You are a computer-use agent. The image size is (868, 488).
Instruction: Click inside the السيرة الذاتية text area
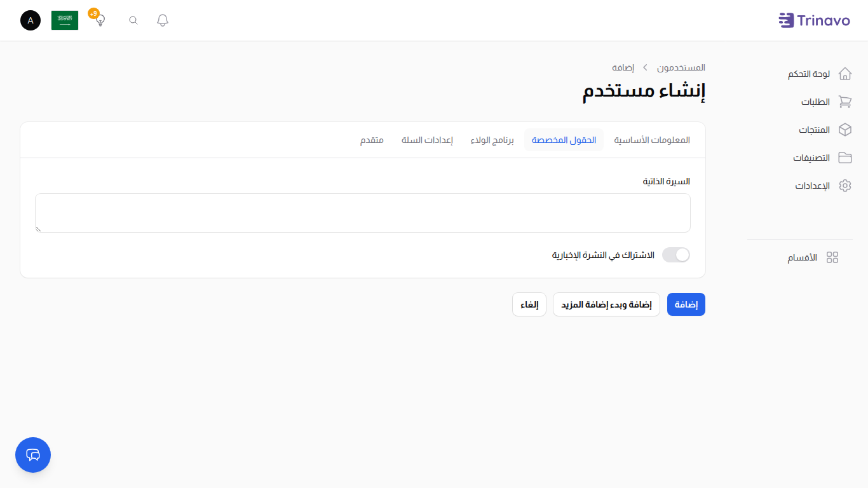[x=362, y=212]
